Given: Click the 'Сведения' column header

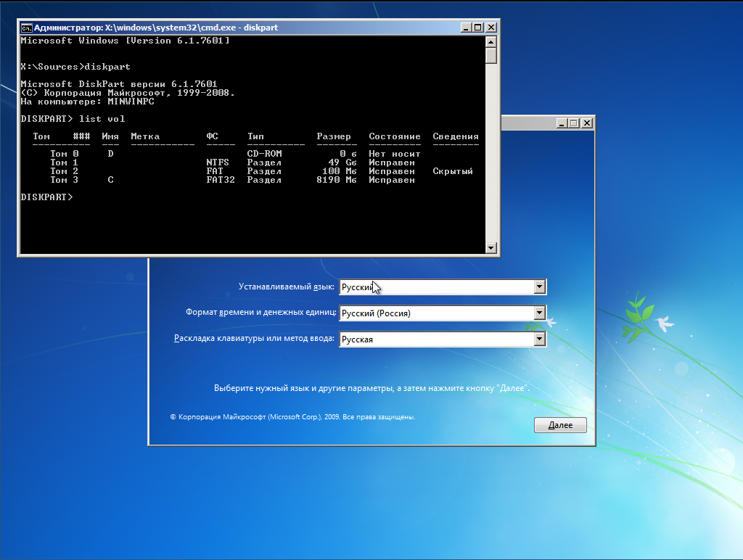Looking at the screenshot, I should coord(456,136).
